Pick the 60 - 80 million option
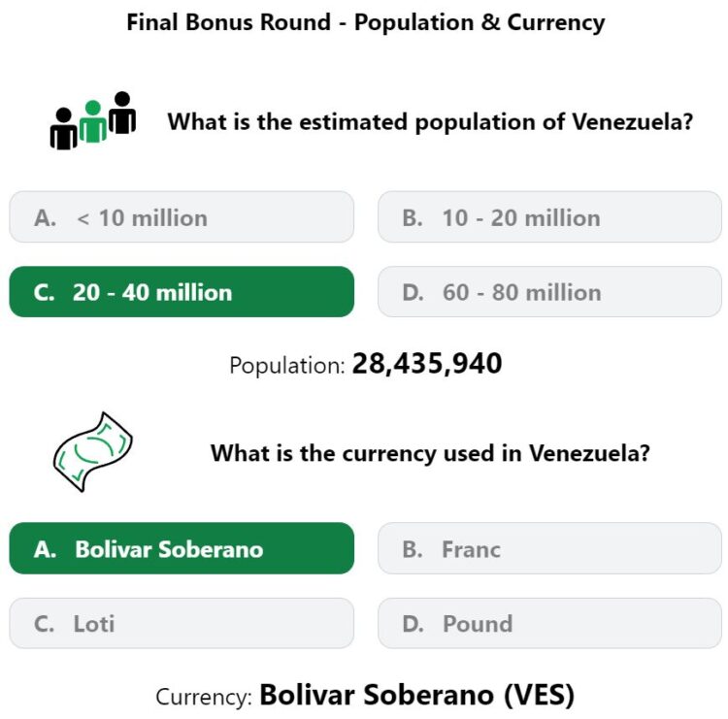This screenshot has width=728, height=719. tap(549, 292)
